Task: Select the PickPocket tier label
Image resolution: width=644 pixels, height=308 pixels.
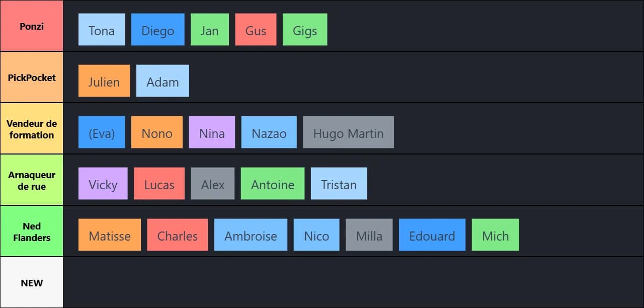Action: 32,78
